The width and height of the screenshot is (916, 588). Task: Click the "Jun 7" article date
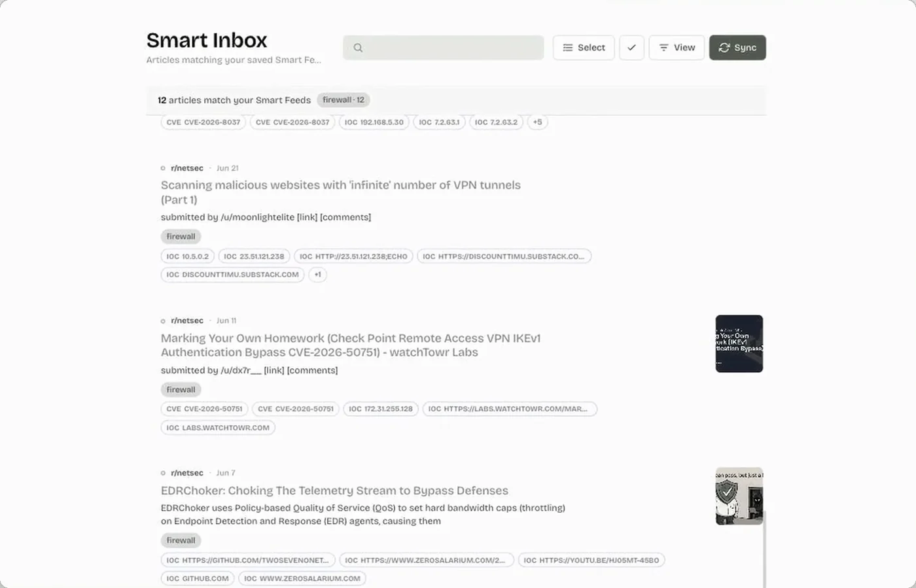[226, 473]
